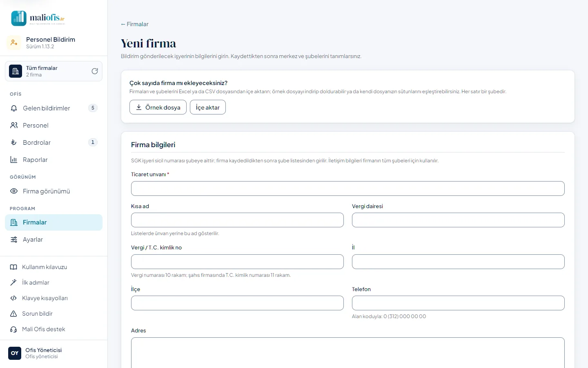Click the bell icon for Gelen bildirimler

(14, 108)
